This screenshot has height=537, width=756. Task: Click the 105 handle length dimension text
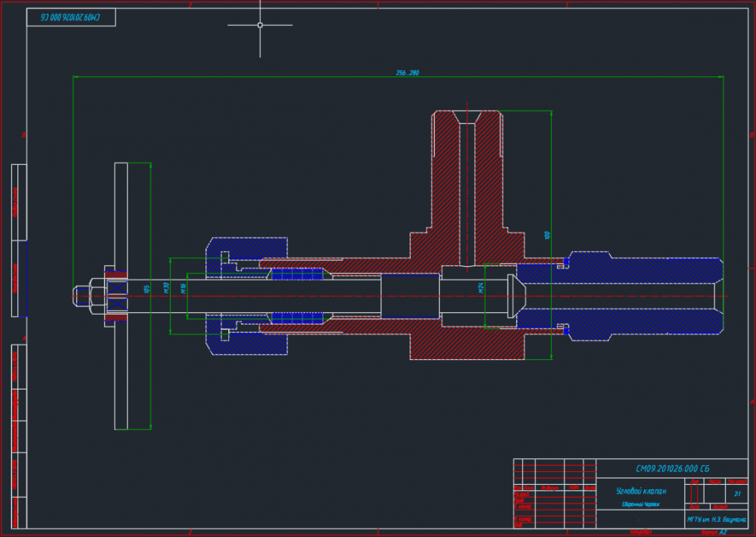(147, 289)
